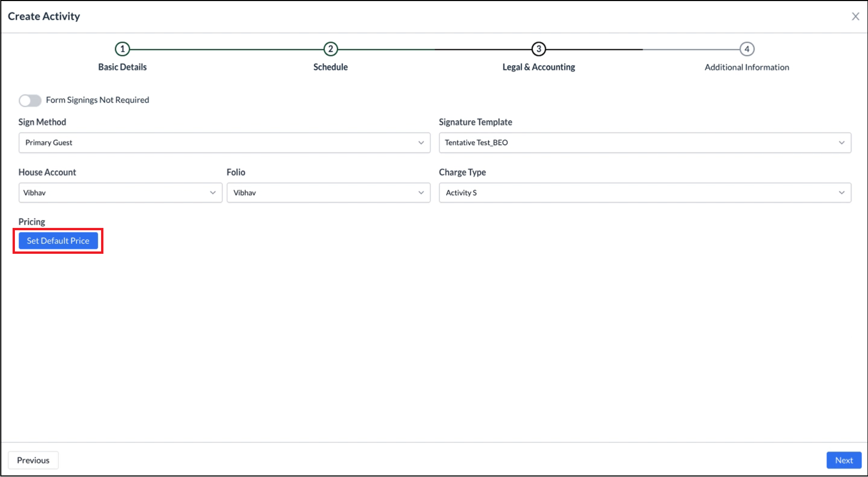Image resolution: width=868 pixels, height=477 pixels.
Task: Close the Create Activity dialog
Action: [855, 16]
